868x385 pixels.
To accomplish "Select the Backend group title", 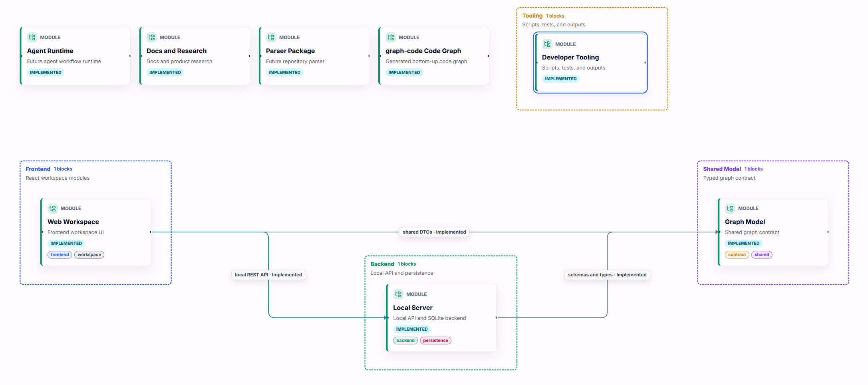I will pos(382,264).
